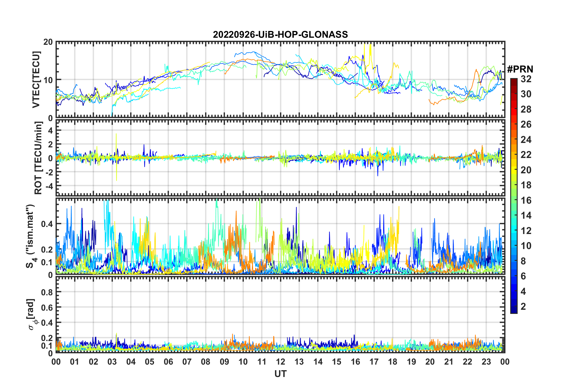This screenshot has width=561, height=392.
Task: Click the x-axis tick label 23
Action: pyautogui.click(x=486, y=362)
